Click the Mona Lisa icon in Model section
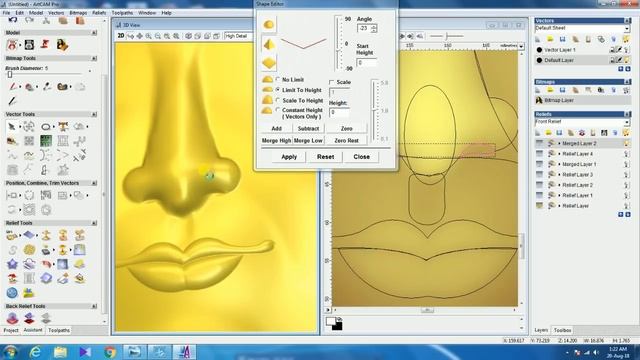This screenshot has height=360, width=640. click(x=62, y=44)
